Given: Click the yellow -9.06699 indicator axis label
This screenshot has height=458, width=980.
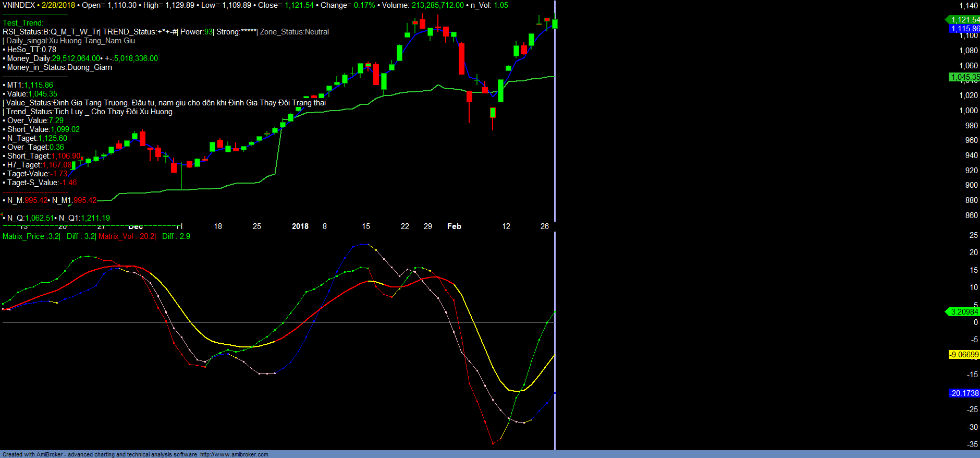Looking at the screenshot, I should pos(964,355).
